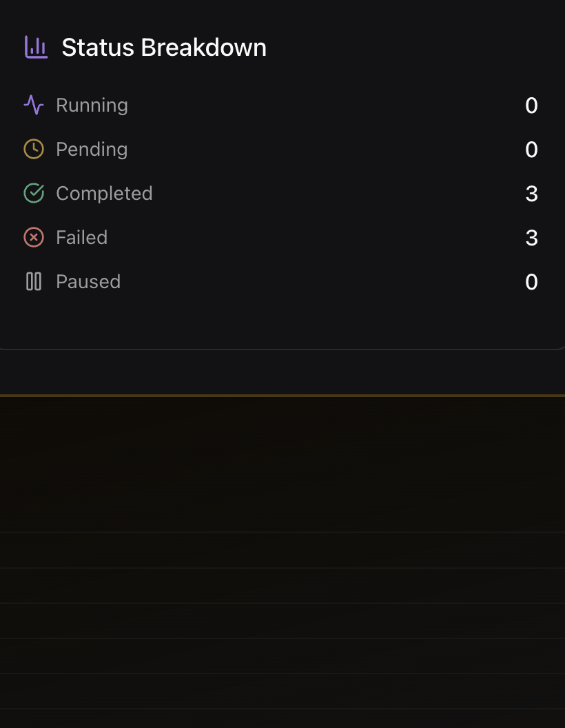565x728 pixels.
Task: Click the Failed red X circle icon
Action: [34, 237]
